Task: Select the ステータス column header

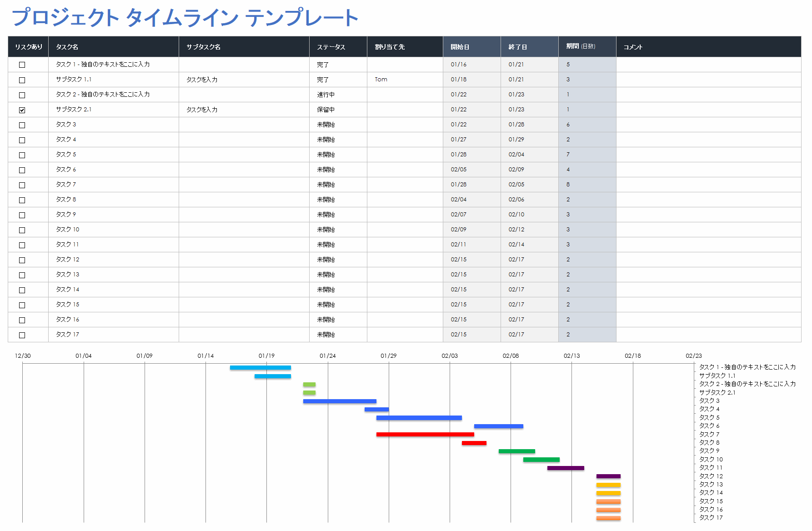Action: [x=338, y=47]
